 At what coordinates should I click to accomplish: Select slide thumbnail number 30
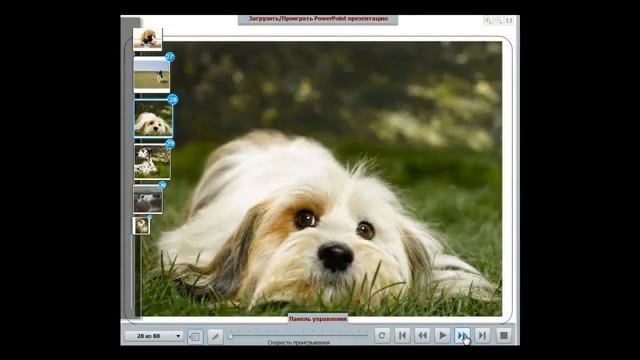(148, 200)
